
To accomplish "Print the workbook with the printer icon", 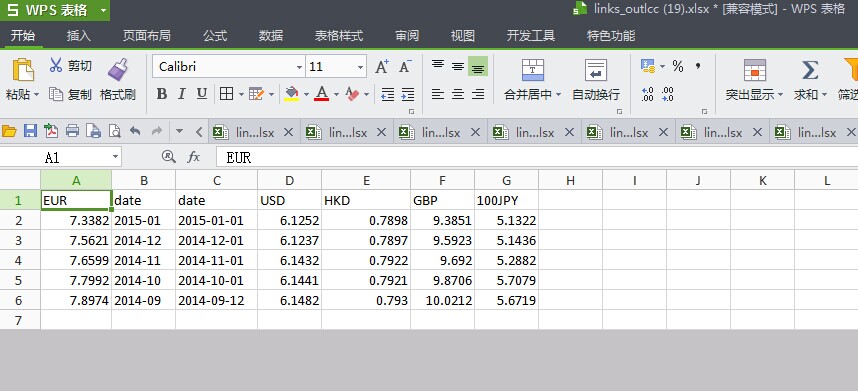I will pos(72,131).
